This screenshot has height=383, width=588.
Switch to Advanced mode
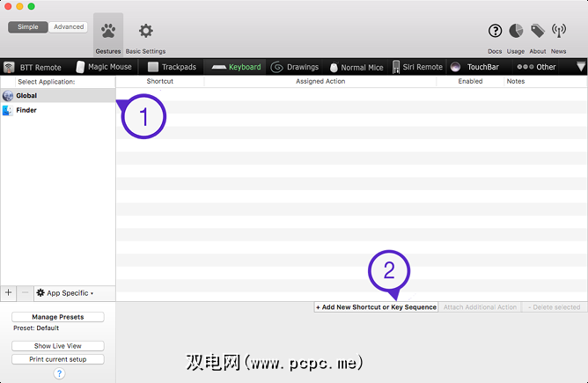69,27
